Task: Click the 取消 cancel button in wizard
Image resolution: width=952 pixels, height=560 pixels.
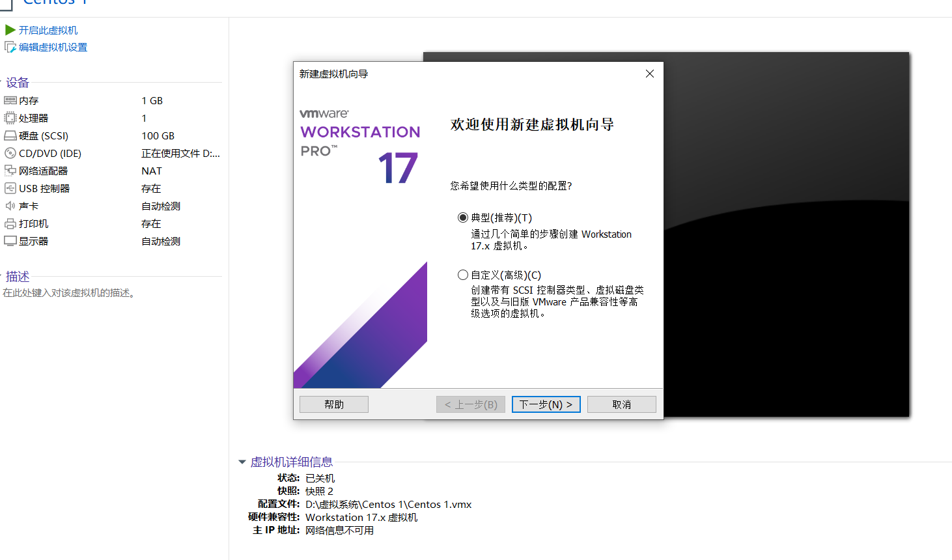Action: (622, 404)
